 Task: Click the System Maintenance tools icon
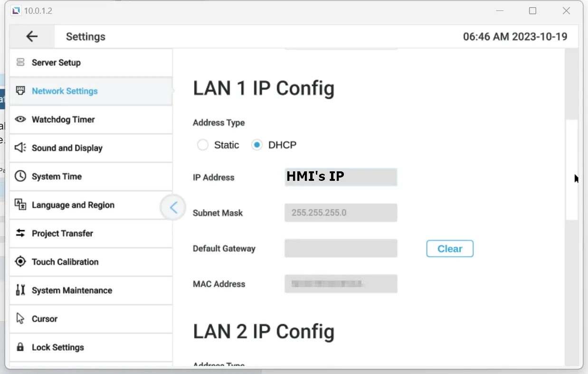pyautogui.click(x=20, y=290)
